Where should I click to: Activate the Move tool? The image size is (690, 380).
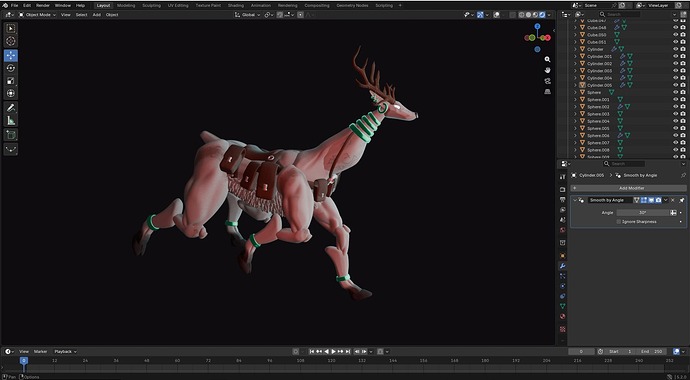click(11, 55)
